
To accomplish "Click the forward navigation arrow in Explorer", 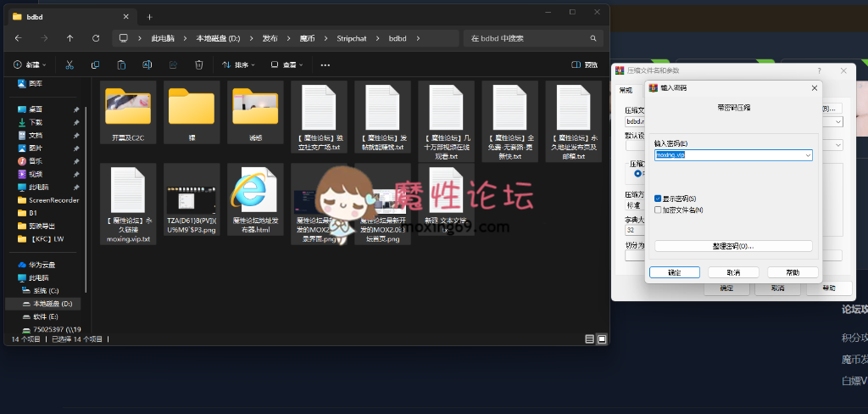I will click(x=44, y=38).
